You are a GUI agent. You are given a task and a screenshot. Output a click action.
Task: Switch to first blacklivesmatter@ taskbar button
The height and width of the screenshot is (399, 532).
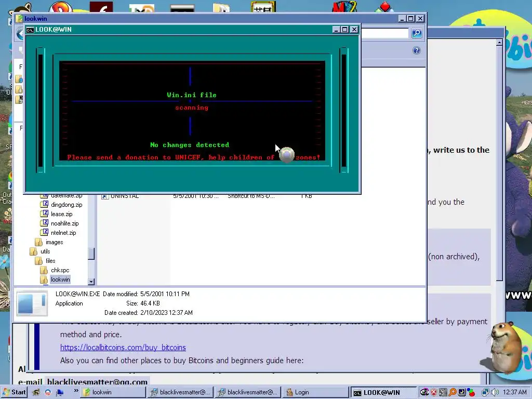(180, 392)
